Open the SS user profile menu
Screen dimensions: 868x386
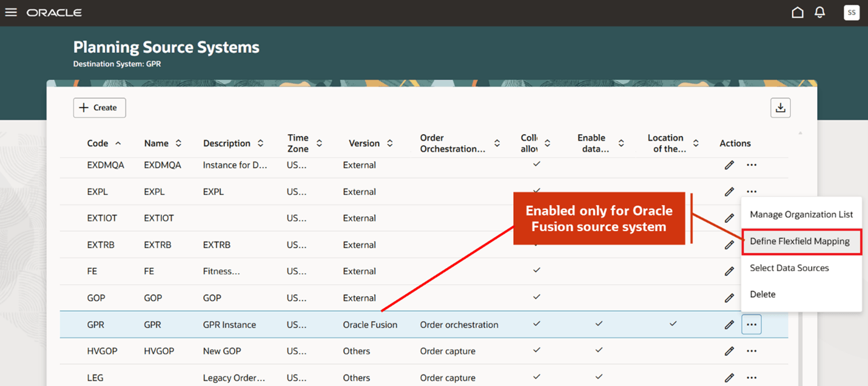[x=852, y=13]
